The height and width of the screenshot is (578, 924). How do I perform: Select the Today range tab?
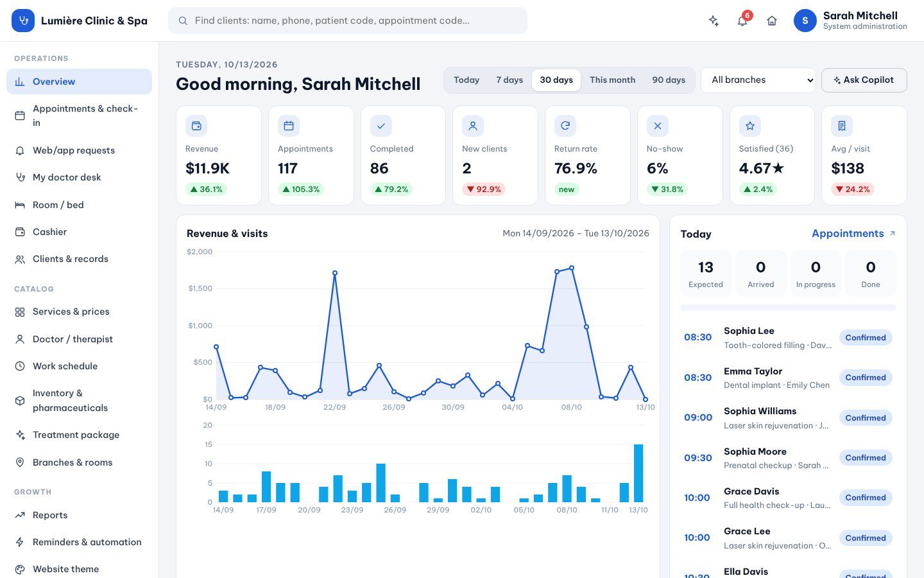tap(466, 80)
